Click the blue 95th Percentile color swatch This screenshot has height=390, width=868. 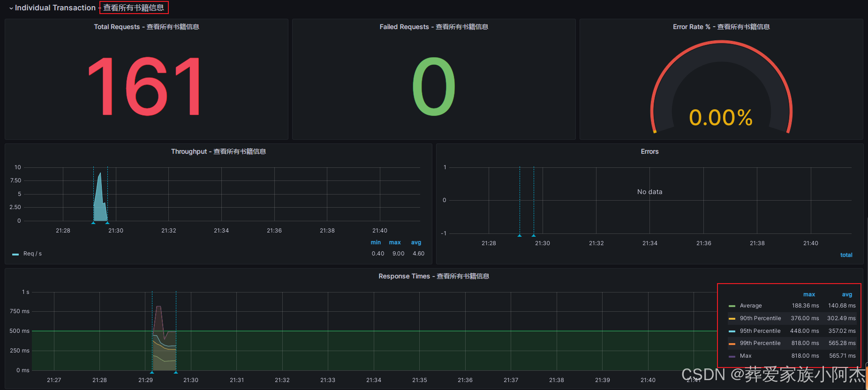(732, 331)
